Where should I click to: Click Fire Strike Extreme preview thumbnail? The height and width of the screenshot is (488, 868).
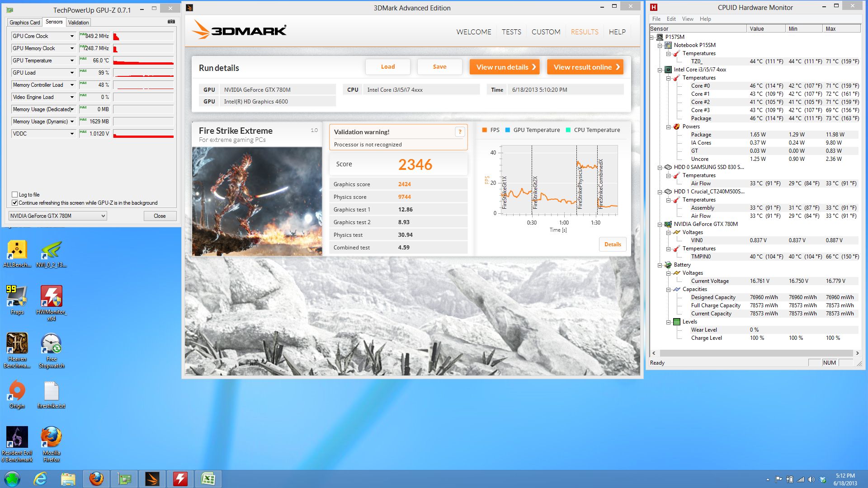[x=257, y=202]
